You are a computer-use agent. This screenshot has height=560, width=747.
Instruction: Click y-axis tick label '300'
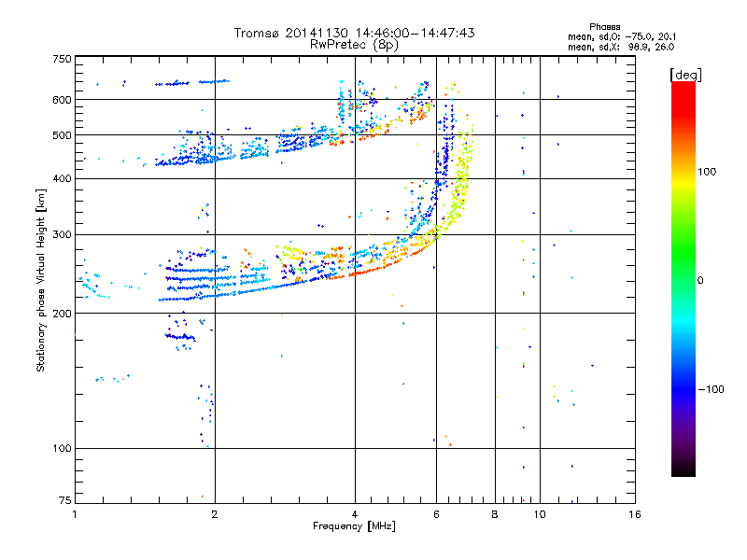click(x=62, y=234)
